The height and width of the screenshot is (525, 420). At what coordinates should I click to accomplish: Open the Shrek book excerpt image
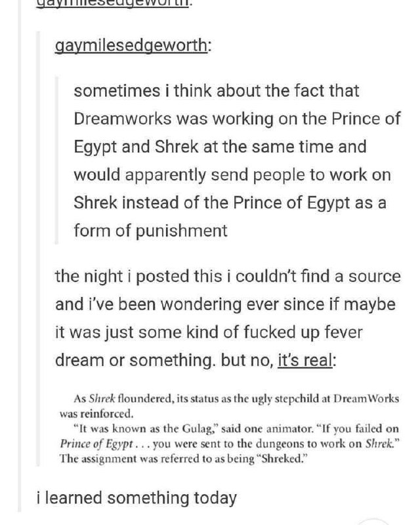[230, 429]
